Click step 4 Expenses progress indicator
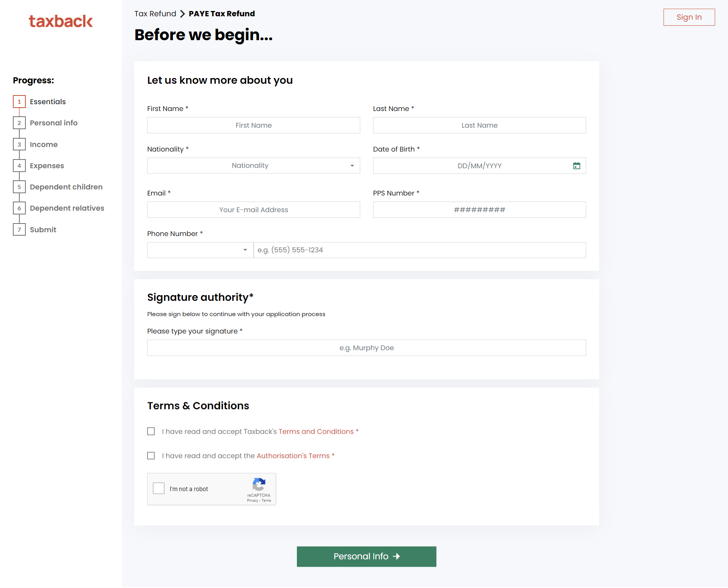728x588 pixels. [x=19, y=166]
